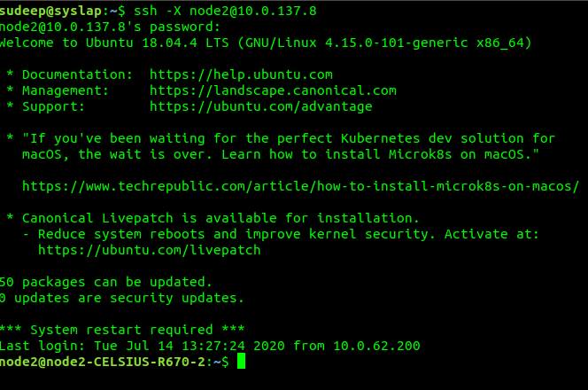Click the '0 updates are security updates' line
This screenshot has width=588, height=390.
[122, 298]
